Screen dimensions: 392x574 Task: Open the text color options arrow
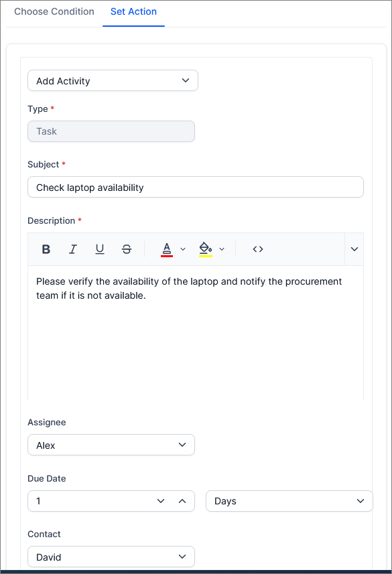tap(183, 249)
